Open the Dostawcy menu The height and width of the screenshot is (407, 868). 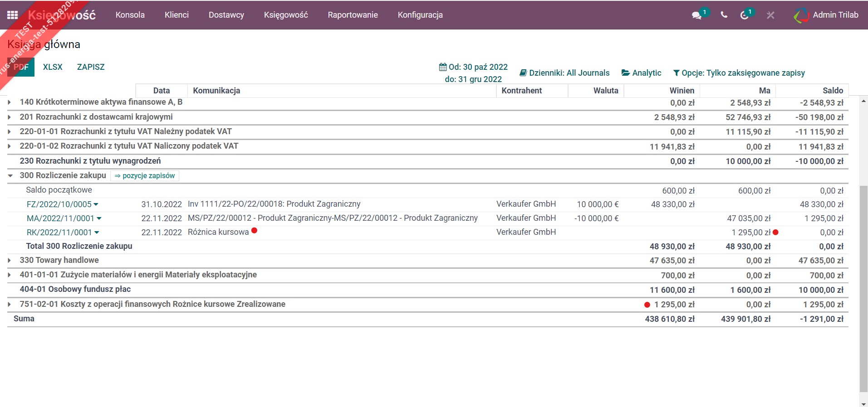tap(226, 15)
